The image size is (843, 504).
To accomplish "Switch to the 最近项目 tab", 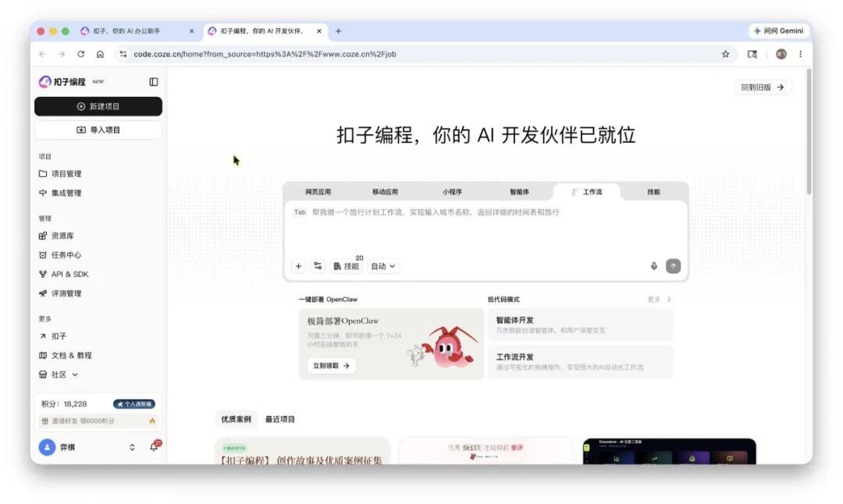I will click(280, 419).
